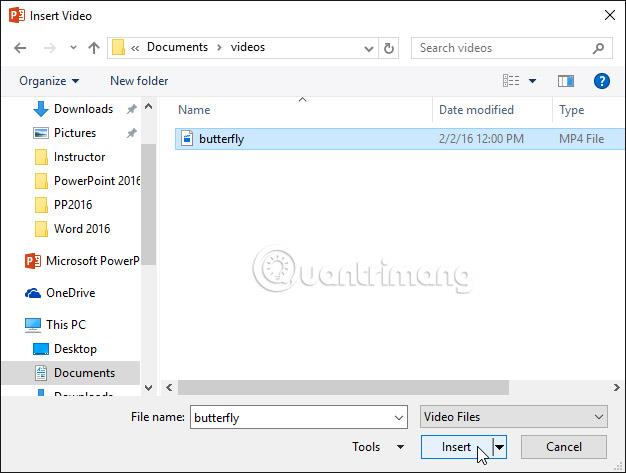Click sidebar scroll down arrow
Viewport: 626px width, 473px height.
pos(149,388)
